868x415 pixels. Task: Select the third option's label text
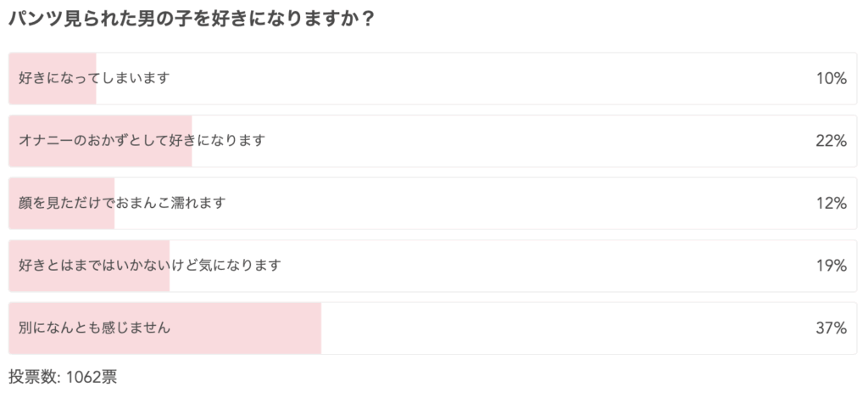[122, 204]
